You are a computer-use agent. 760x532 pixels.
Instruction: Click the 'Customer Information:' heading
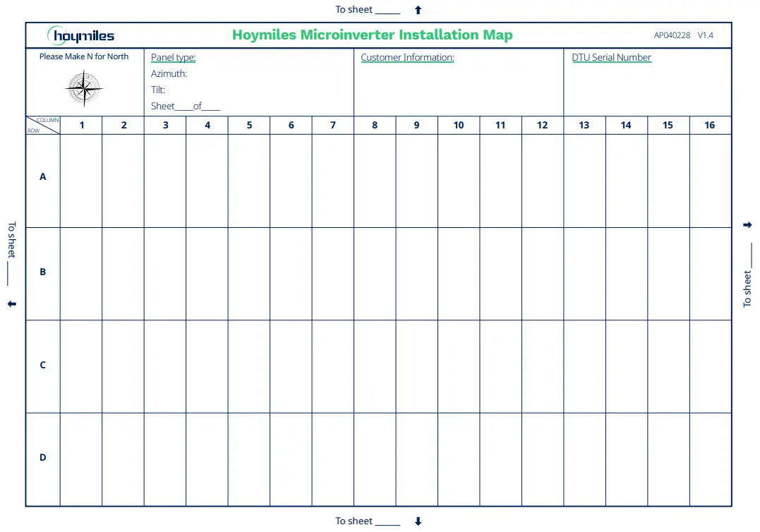[407, 58]
